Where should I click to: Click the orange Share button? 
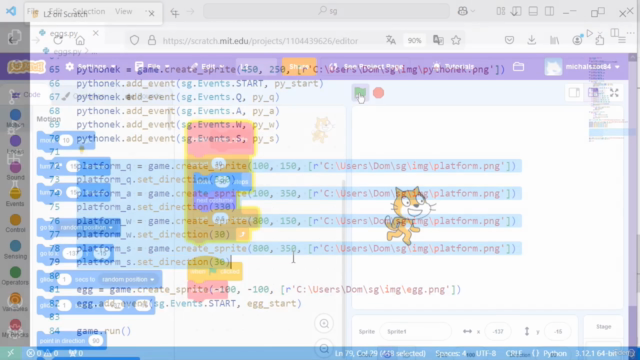click(x=299, y=67)
